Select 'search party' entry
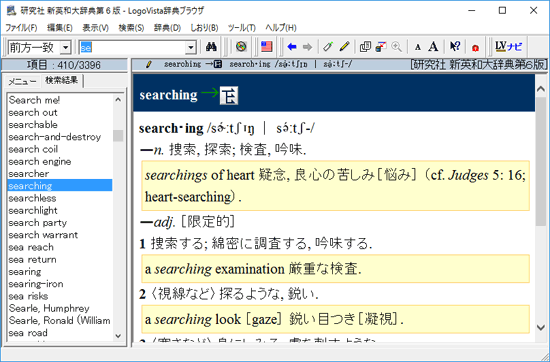Screen dimensions: 550x362 click(60, 223)
